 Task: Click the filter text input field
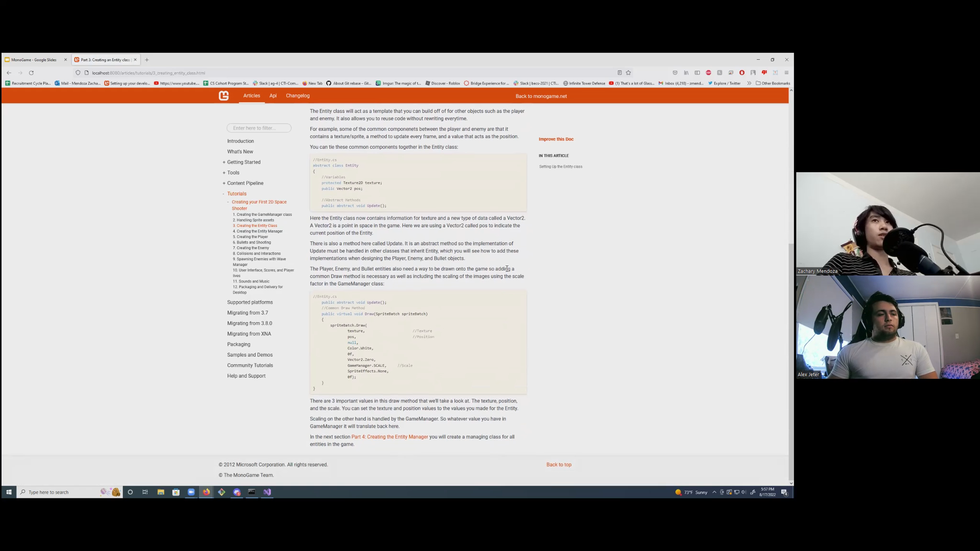click(259, 128)
